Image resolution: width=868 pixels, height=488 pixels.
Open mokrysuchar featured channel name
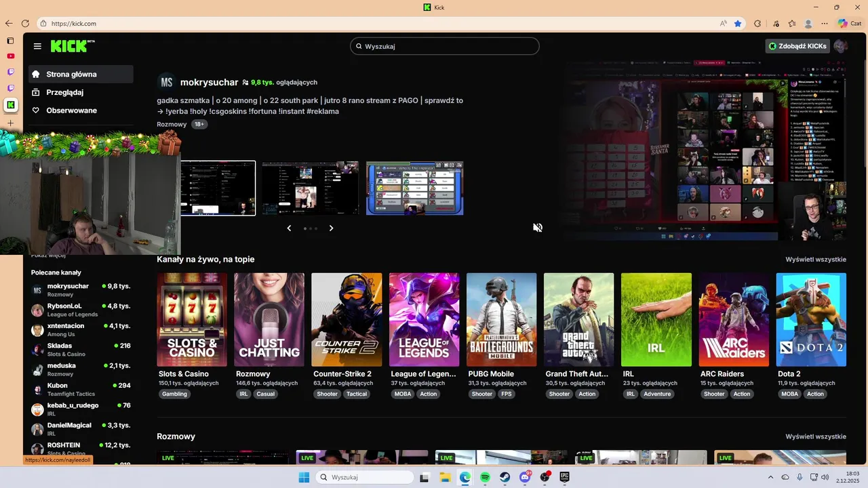(209, 82)
